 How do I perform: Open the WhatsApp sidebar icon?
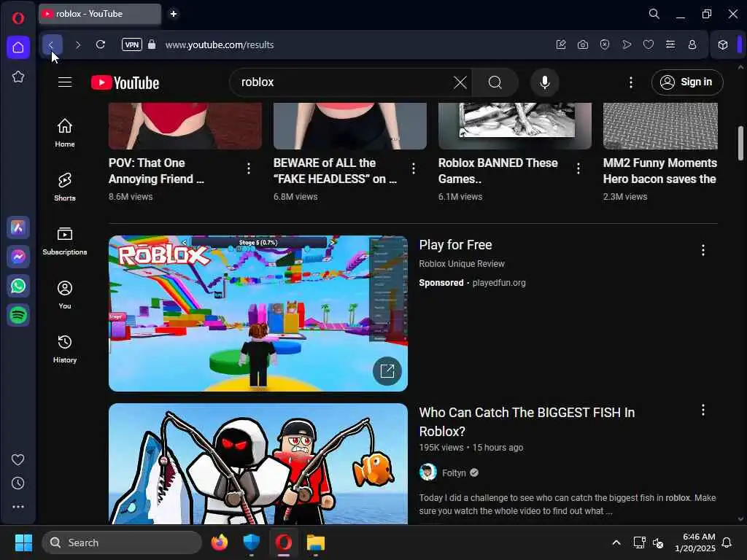pyautogui.click(x=18, y=286)
